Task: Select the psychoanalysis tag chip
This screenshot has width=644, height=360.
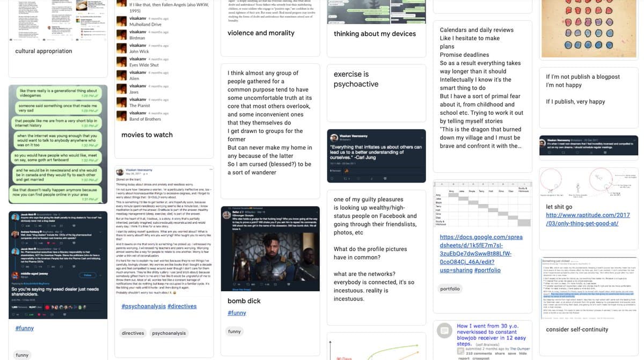Action: (x=169, y=333)
